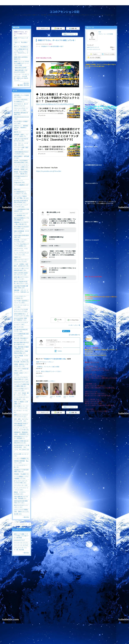Open 画像一覧を見る under latest articles
Image resolution: width=129 pixels, height=644 pixels.
click(x=24, y=85)
